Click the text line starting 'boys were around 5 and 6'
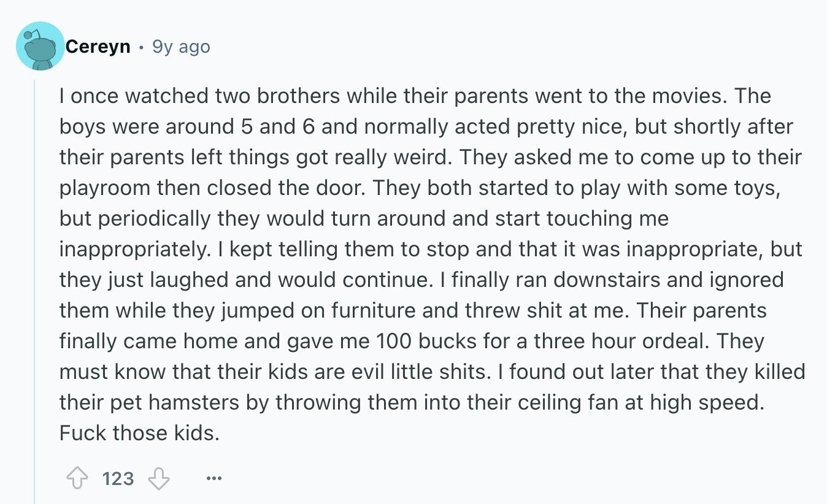Screen dimensions: 827x504 [426, 126]
